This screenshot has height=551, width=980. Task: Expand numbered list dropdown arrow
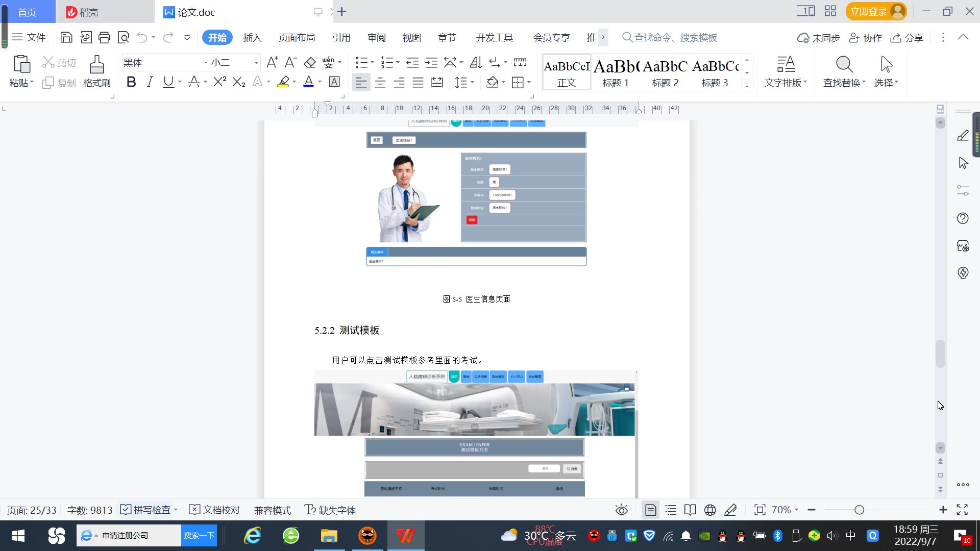click(398, 63)
